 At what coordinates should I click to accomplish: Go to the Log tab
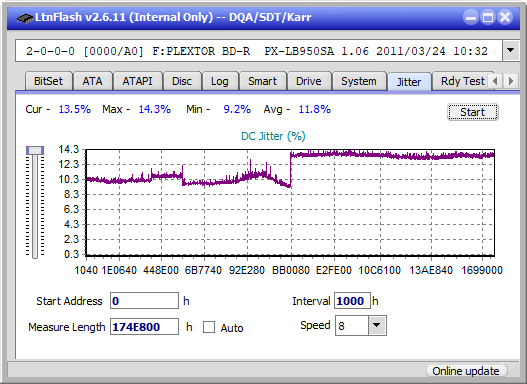tap(220, 81)
